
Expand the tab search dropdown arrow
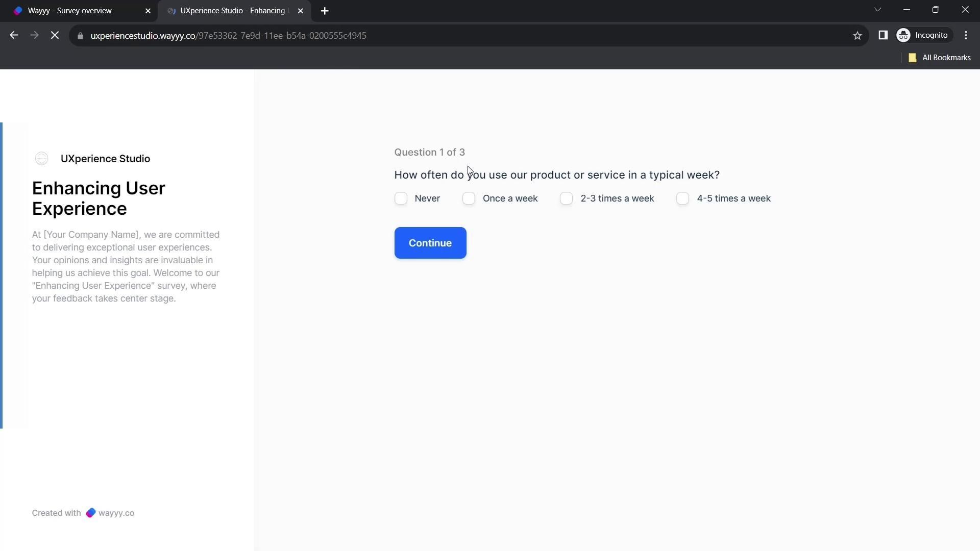pos(877,10)
